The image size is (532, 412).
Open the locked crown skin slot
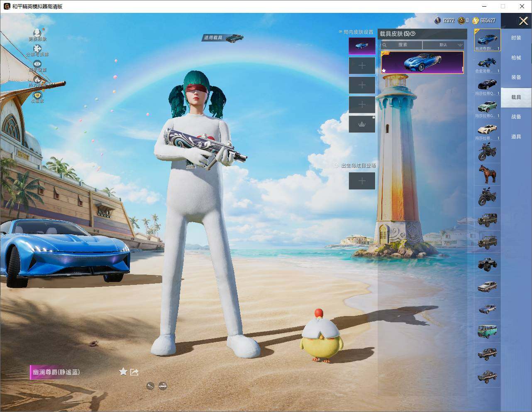click(x=362, y=124)
